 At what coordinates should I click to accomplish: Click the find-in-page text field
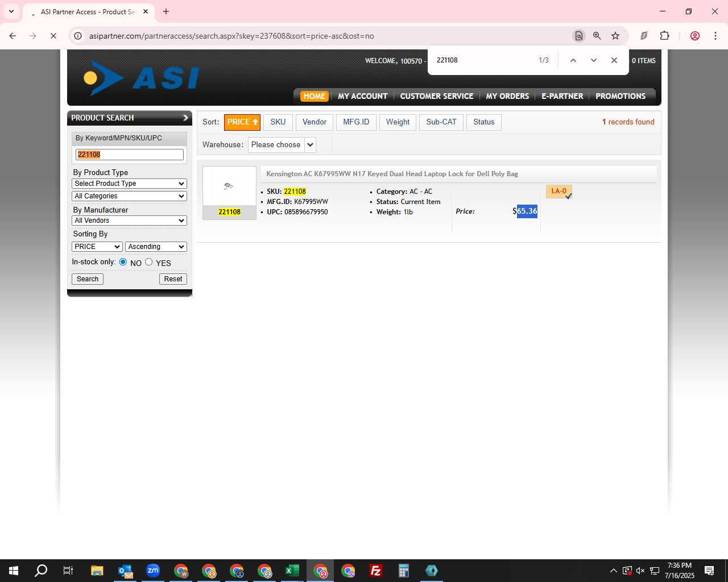(483, 60)
